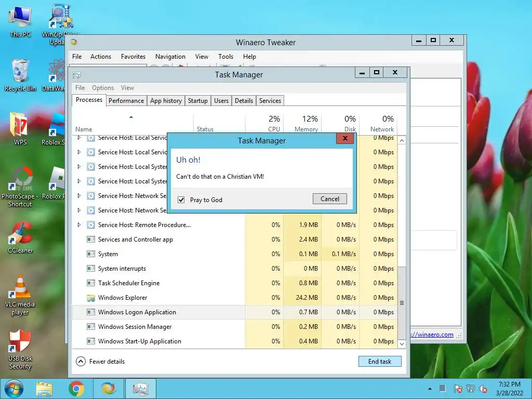Open the Services tab
This screenshot has width=532, height=399.
pos(270,101)
